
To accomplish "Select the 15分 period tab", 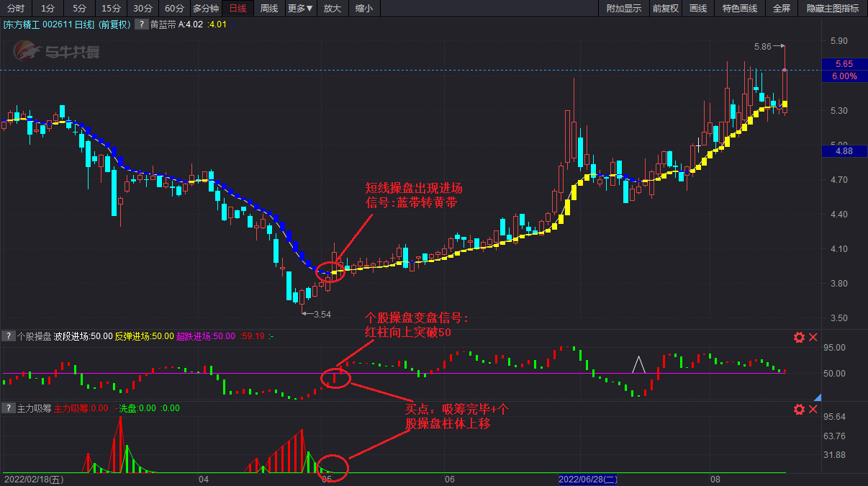I will [x=111, y=9].
